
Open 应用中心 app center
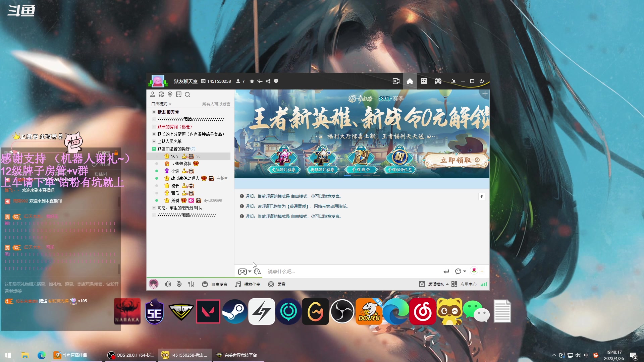tap(464, 284)
